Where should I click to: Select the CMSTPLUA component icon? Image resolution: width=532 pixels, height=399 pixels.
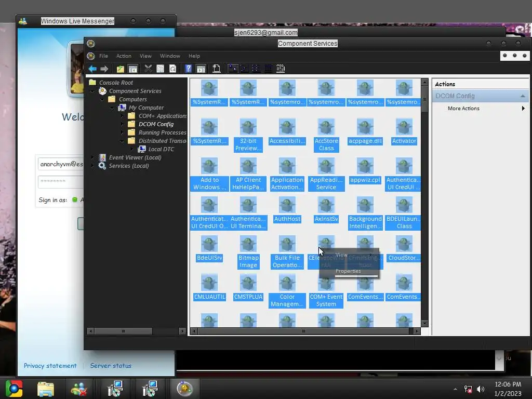click(x=248, y=287)
